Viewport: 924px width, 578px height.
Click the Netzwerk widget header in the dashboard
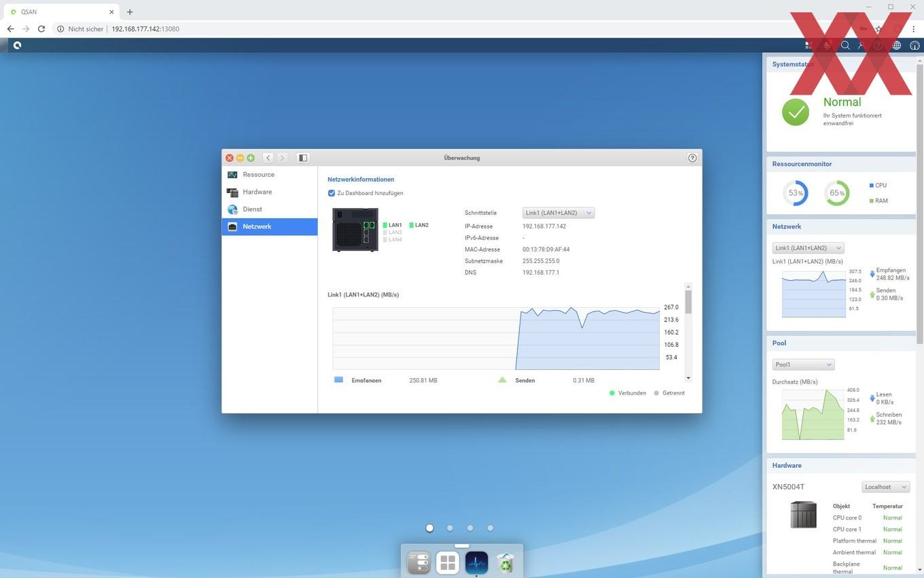coord(841,226)
